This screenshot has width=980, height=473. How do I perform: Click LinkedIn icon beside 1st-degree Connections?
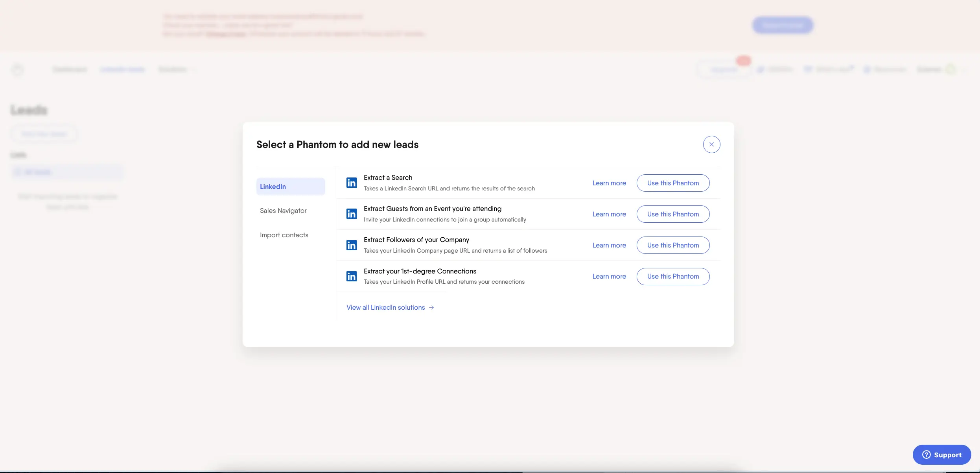[x=352, y=276]
